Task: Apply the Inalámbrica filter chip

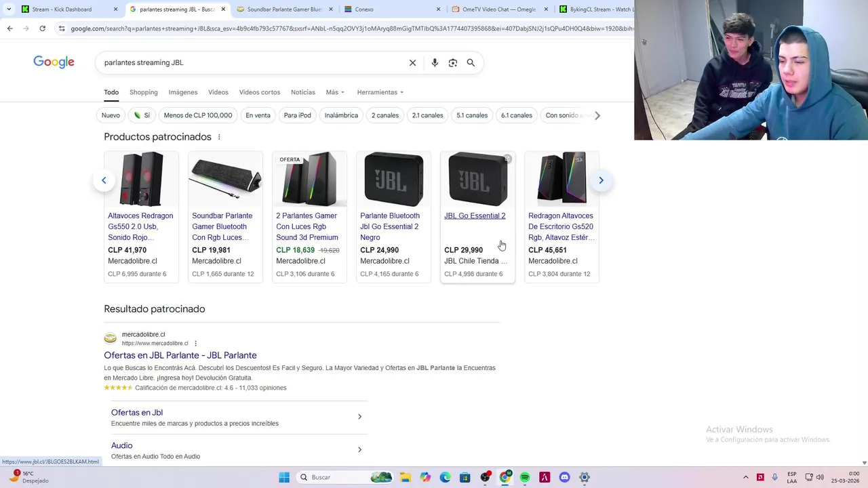Action: pyautogui.click(x=341, y=115)
